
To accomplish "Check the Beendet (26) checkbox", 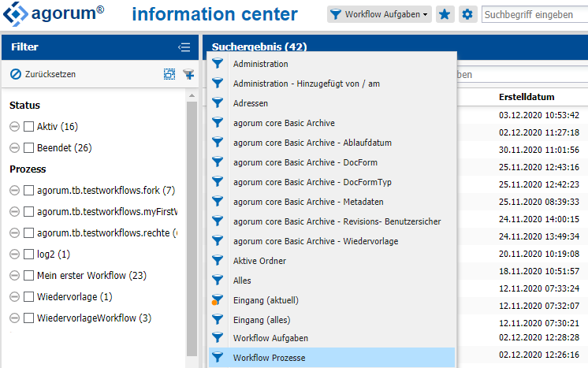I will 29,148.
